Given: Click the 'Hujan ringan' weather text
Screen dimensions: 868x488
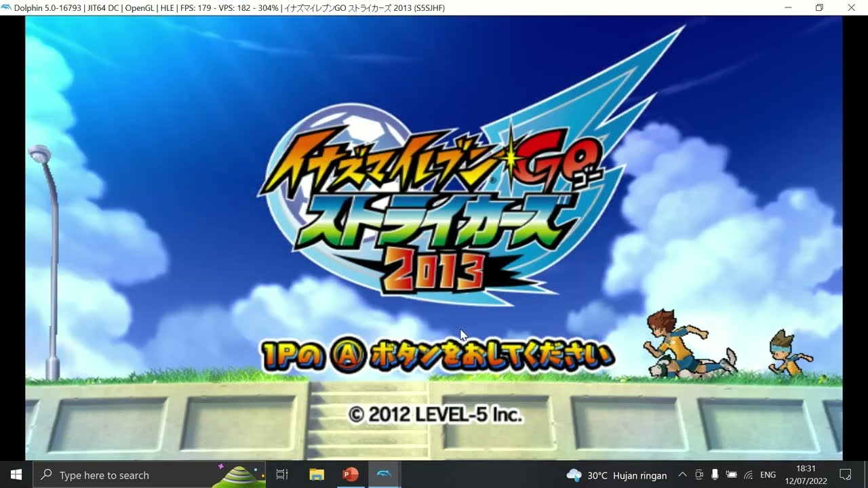Looking at the screenshot, I should pyautogui.click(x=639, y=475).
